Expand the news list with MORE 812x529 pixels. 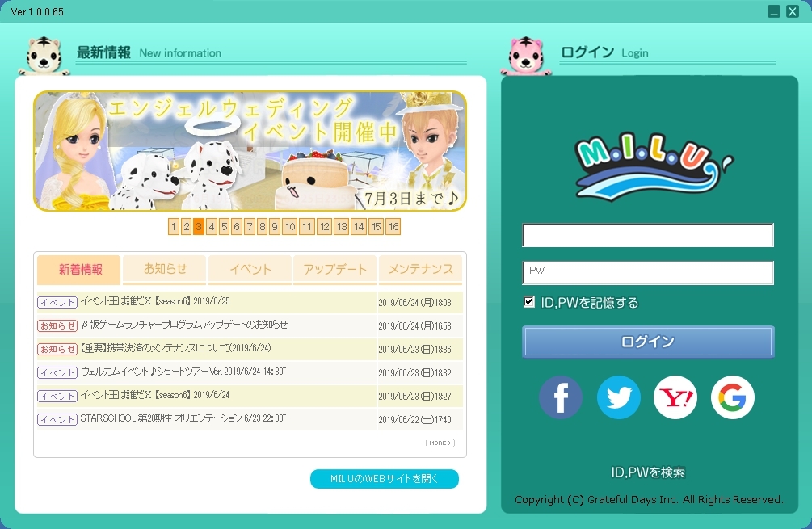440,443
